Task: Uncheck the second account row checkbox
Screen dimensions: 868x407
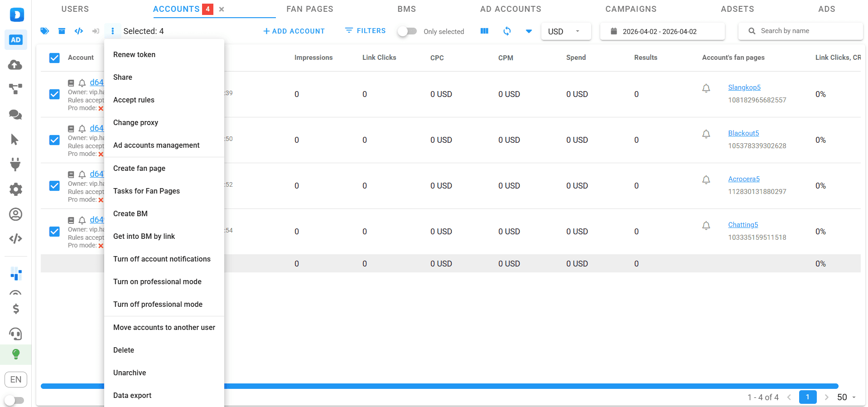Action: click(x=54, y=140)
